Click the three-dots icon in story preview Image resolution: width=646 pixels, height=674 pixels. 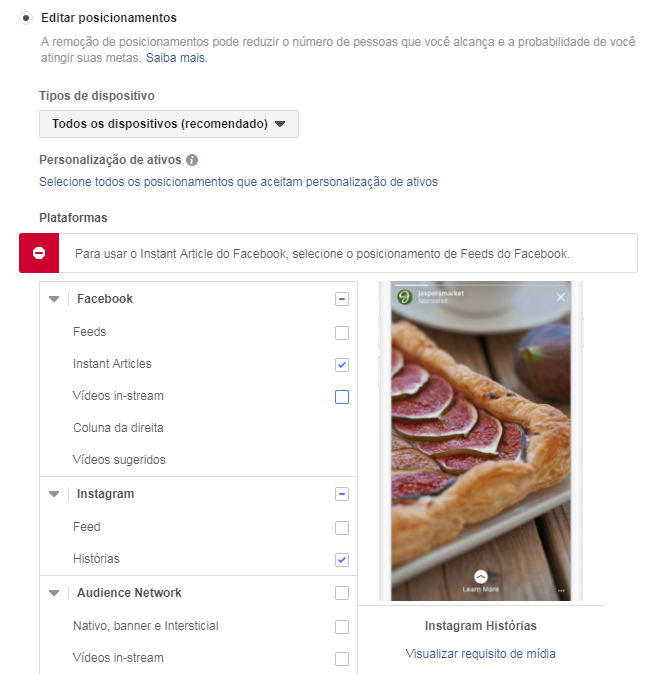pos(561,591)
